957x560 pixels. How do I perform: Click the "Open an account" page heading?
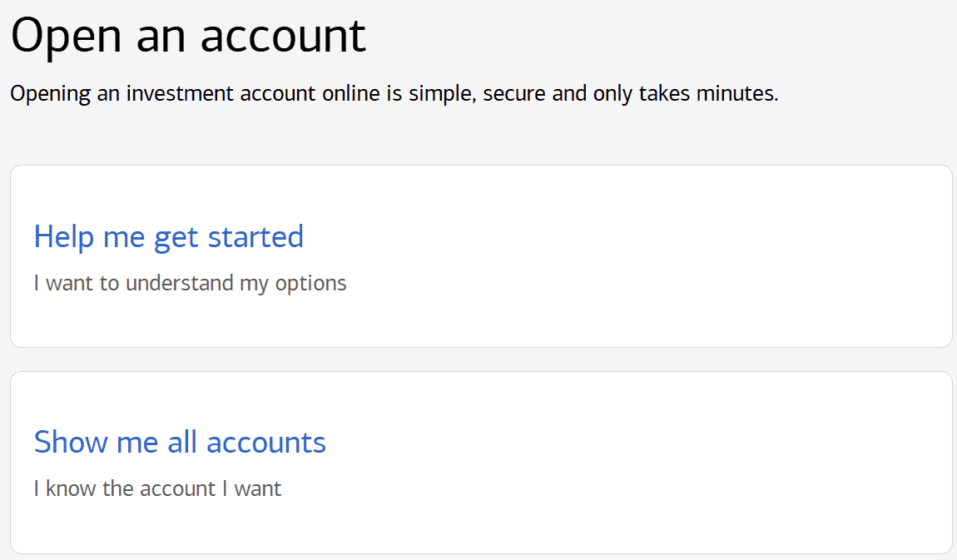point(187,35)
